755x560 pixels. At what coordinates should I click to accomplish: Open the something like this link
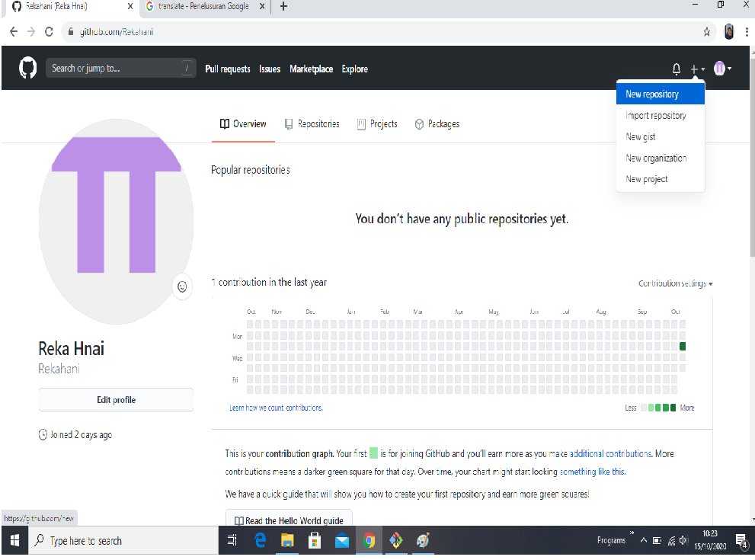pos(592,472)
